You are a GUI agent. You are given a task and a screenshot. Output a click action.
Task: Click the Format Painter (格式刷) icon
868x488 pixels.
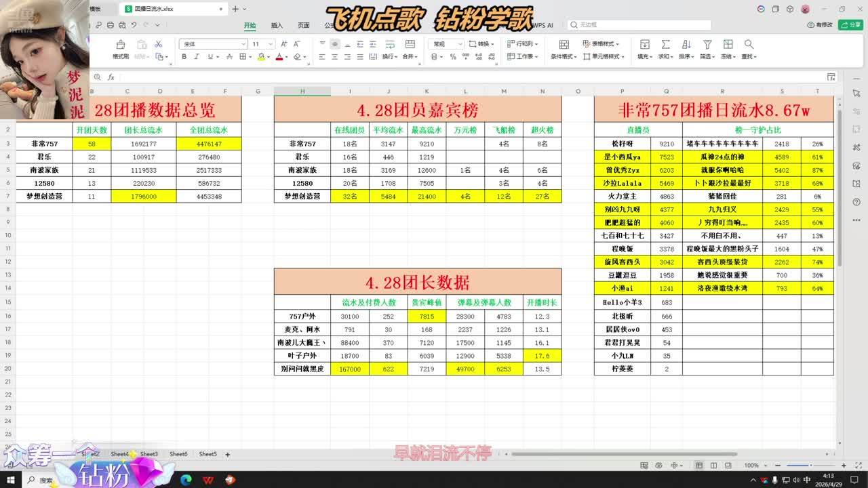click(120, 45)
